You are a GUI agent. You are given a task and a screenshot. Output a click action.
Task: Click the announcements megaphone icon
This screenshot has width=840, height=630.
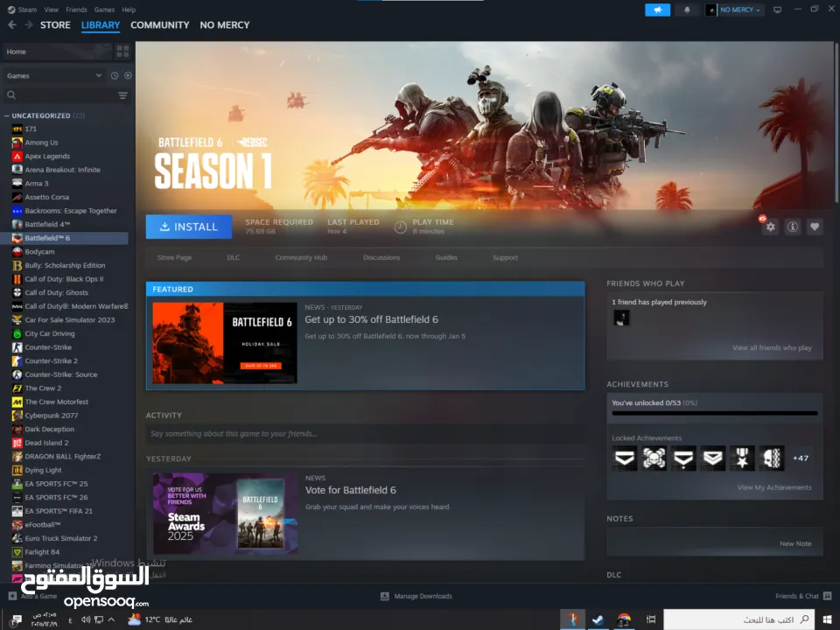click(657, 10)
